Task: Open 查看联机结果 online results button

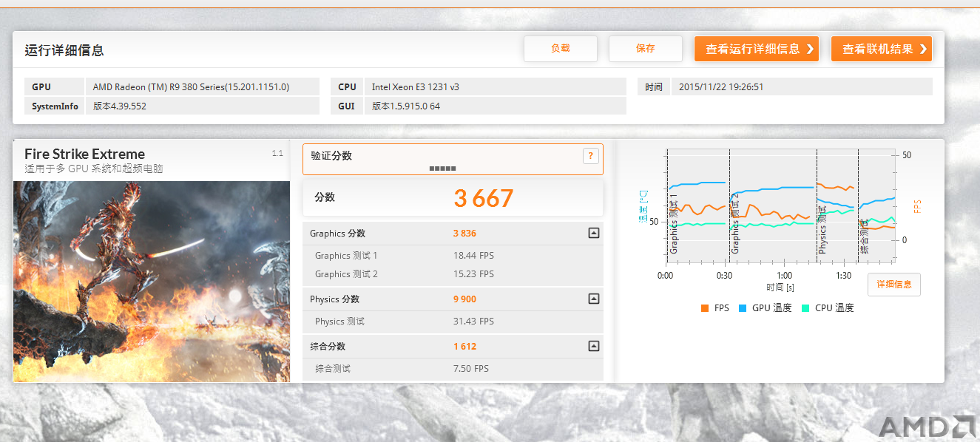Action: [882, 49]
